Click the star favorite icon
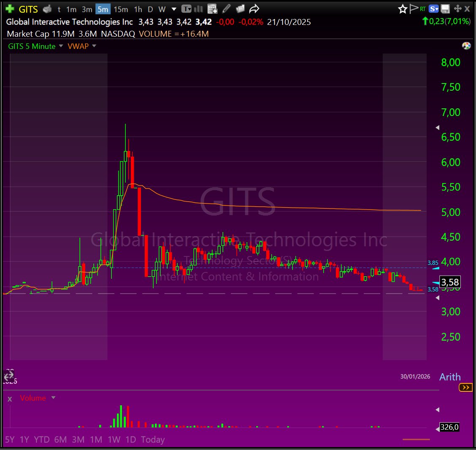The width and height of the screenshot is (476, 450). pos(403,9)
